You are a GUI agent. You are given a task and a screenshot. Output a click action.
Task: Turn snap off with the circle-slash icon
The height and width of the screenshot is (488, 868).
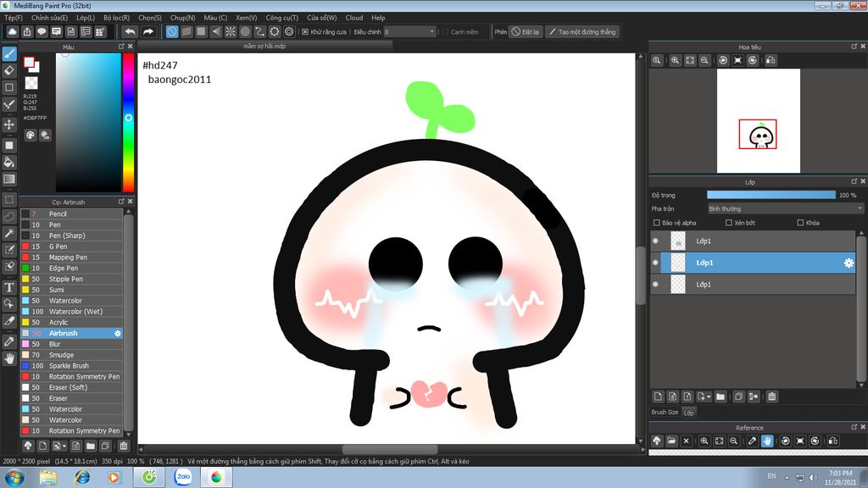[172, 31]
